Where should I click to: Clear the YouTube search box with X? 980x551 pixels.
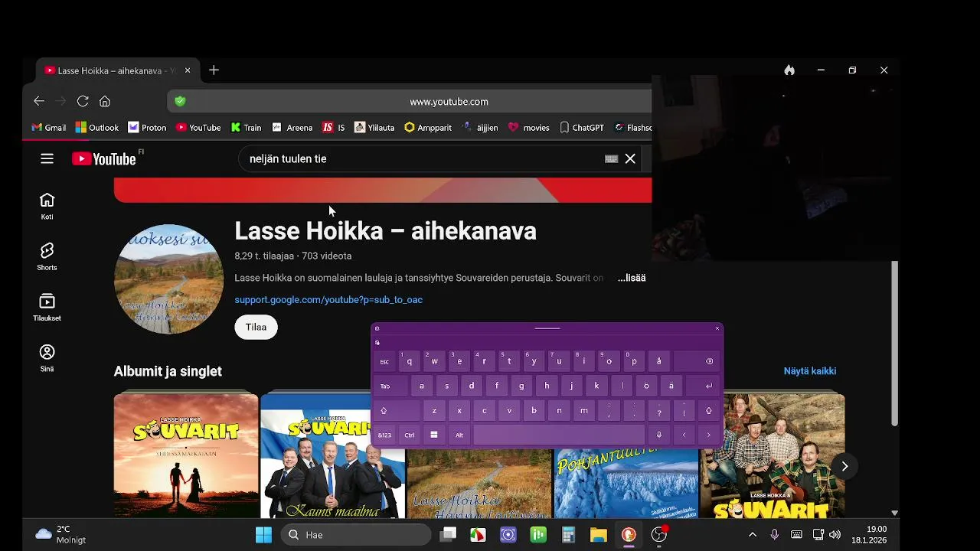pyautogui.click(x=630, y=158)
